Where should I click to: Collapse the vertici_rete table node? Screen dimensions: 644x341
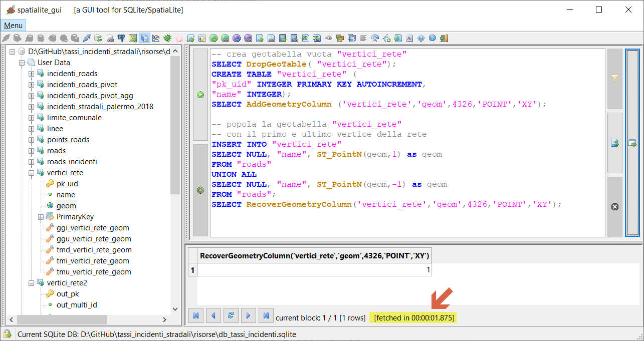(x=31, y=173)
